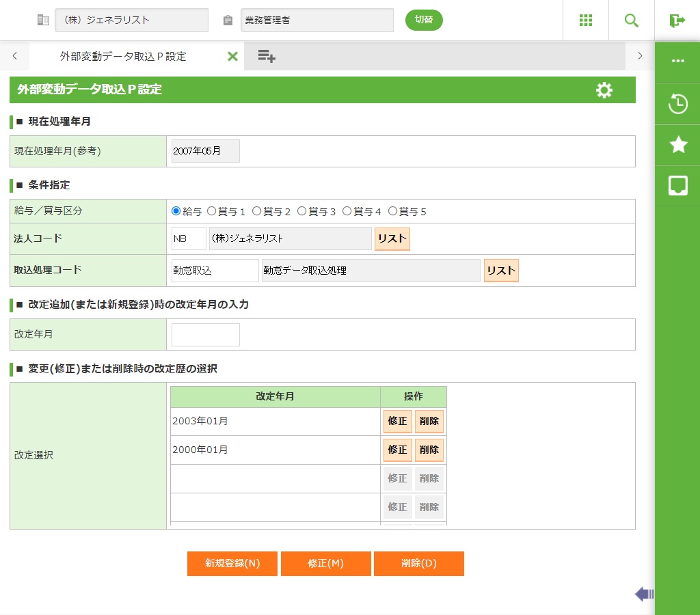The image size is (700, 615).
Task: Select the 賞与5 radio button
Action: [x=392, y=212]
